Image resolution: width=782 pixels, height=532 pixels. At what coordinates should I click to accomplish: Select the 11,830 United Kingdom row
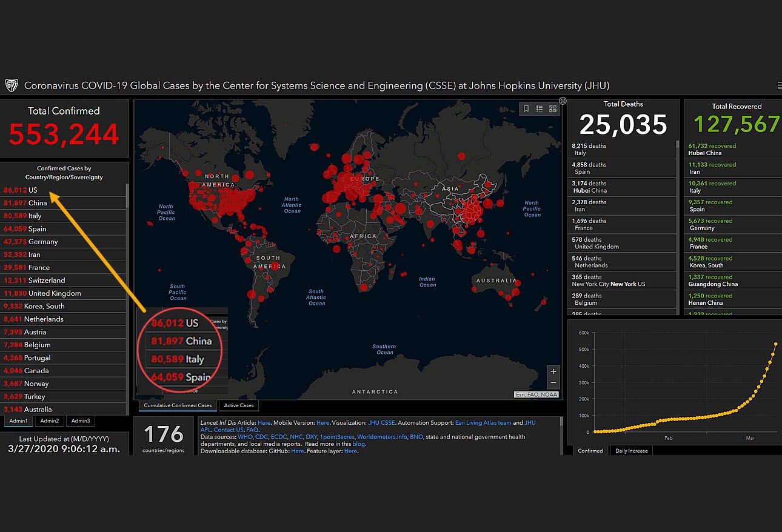pyautogui.click(x=64, y=293)
